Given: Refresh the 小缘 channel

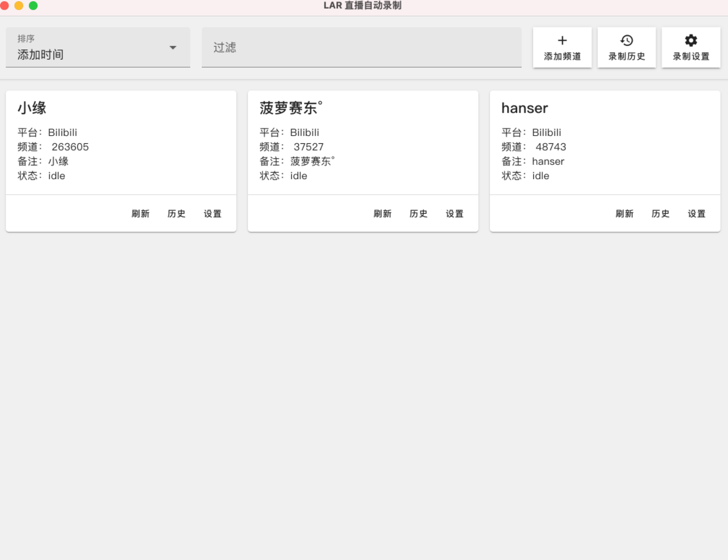Looking at the screenshot, I should click(140, 214).
